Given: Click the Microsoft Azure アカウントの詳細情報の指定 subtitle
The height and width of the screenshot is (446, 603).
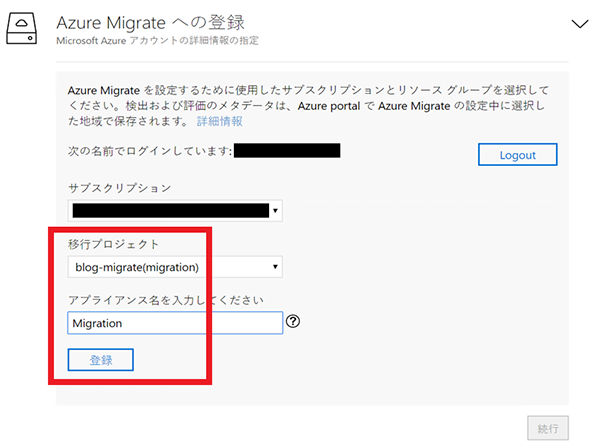Looking at the screenshot, I should coord(157,40).
